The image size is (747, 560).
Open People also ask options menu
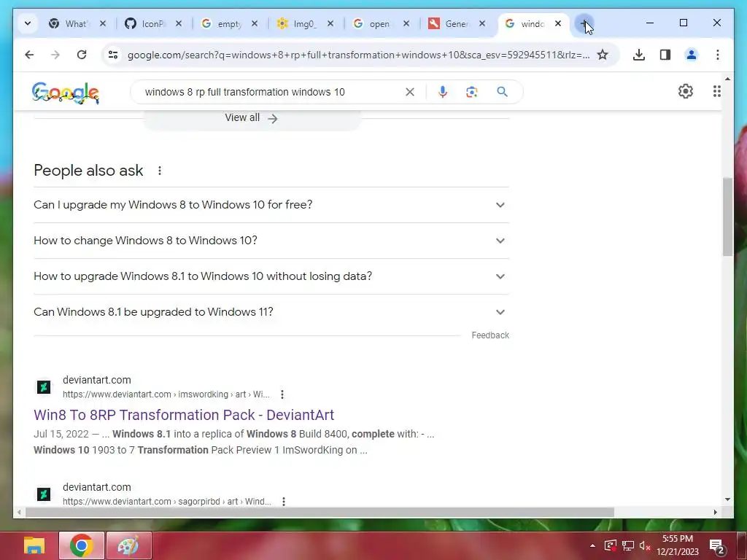tap(160, 171)
